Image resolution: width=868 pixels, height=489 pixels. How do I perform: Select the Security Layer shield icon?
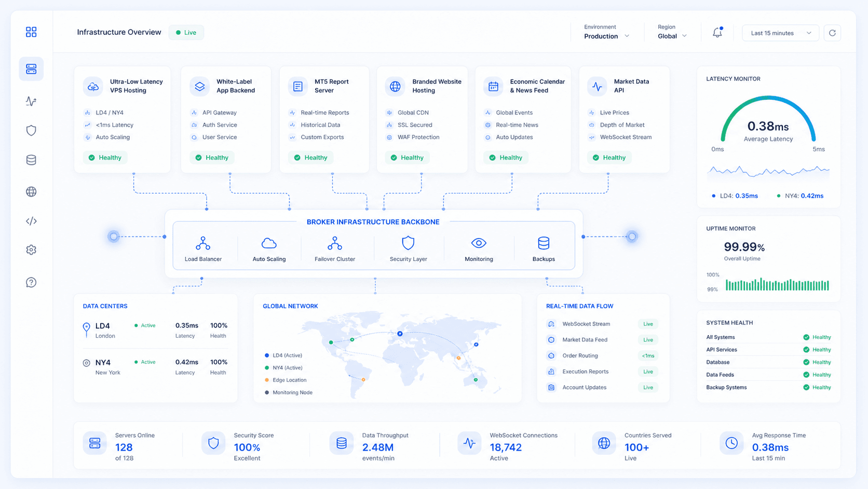pyautogui.click(x=408, y=243)
